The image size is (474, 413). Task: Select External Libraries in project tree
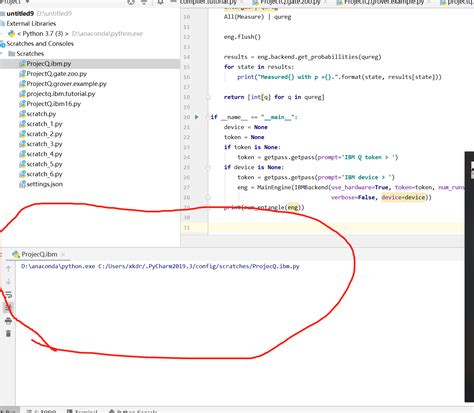pyautogui.click(x=31, y=24)
